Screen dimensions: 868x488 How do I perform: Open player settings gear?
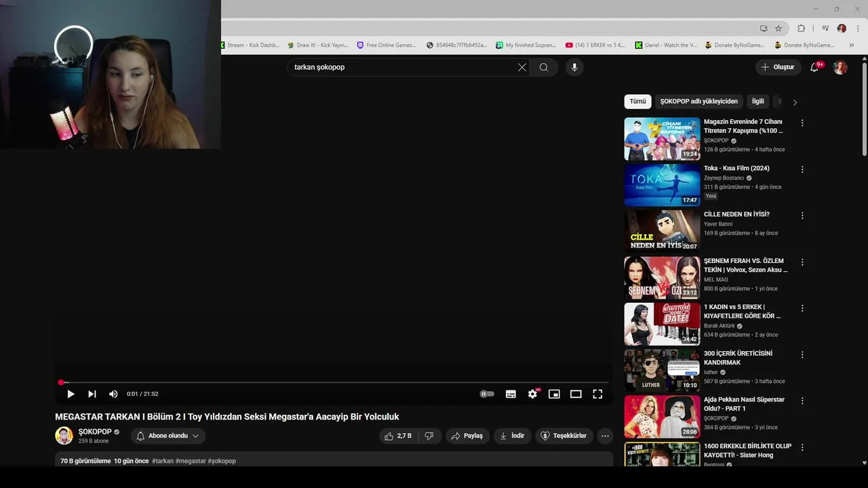533,394
